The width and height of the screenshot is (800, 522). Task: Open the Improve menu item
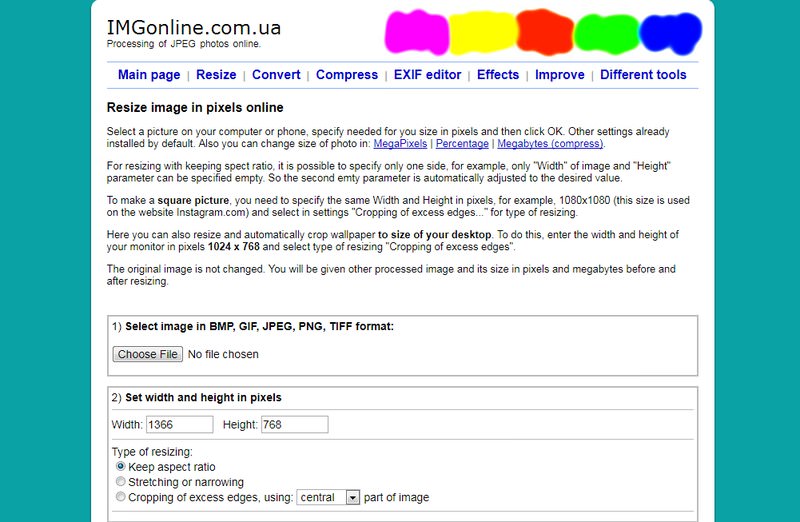pos(560,74)
